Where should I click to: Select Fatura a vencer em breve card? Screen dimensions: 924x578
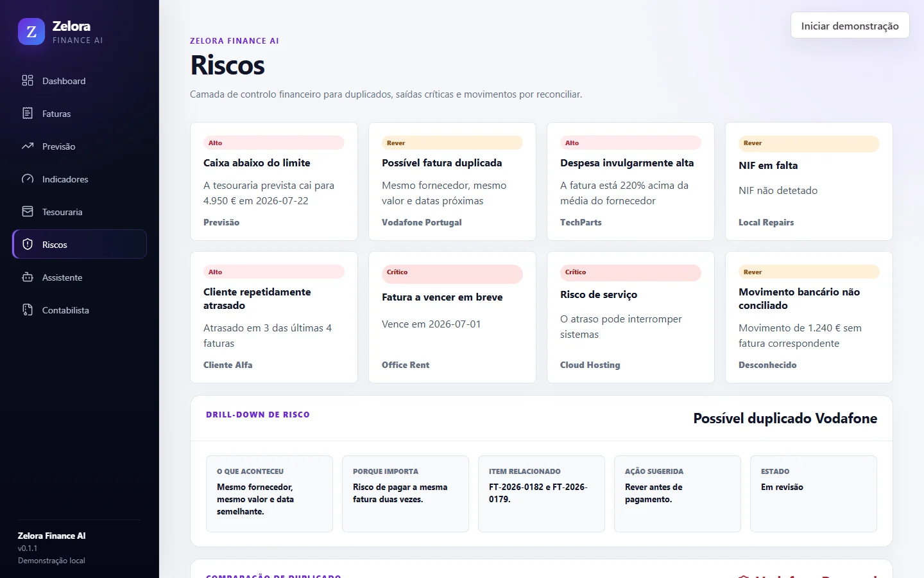point(452,317)
